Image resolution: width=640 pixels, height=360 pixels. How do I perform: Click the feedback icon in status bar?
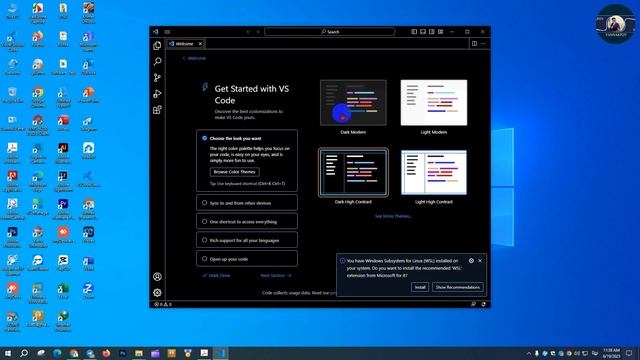[x=473, y=304]
